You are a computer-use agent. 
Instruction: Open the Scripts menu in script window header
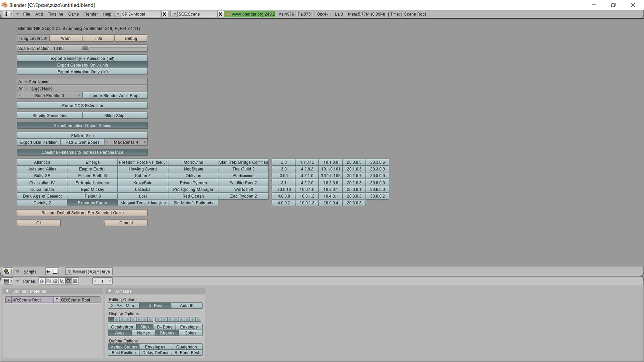[30, 271]
